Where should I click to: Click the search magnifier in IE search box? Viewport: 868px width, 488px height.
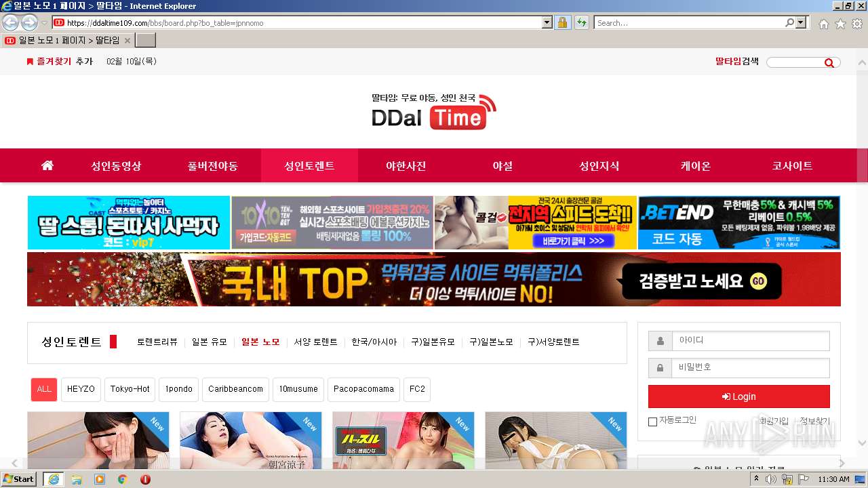pyautogui.click(x=789, y=22)
